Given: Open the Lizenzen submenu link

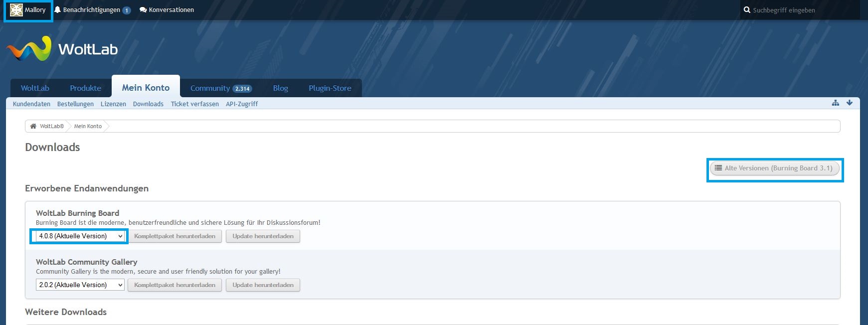Looking at the screenshot, I should pyautogui.click(x=113, y=104).
